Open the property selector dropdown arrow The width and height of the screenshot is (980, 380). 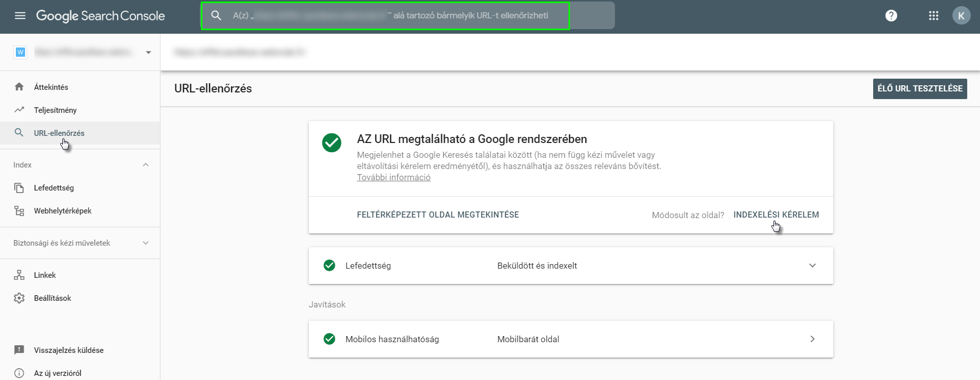[x=148, y=52]
